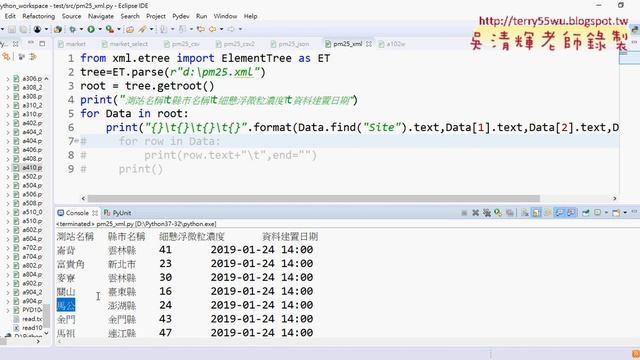Click console value 47 in last row
640x360 pixels.
pyautogui.click(x=165, y=332)
